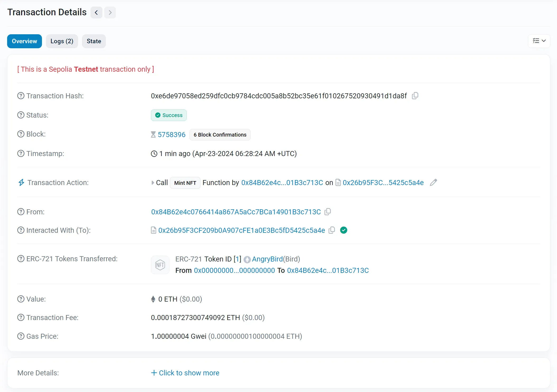557x392 pixels.
Task: Switch to the State tab
Action: (94, 41)
